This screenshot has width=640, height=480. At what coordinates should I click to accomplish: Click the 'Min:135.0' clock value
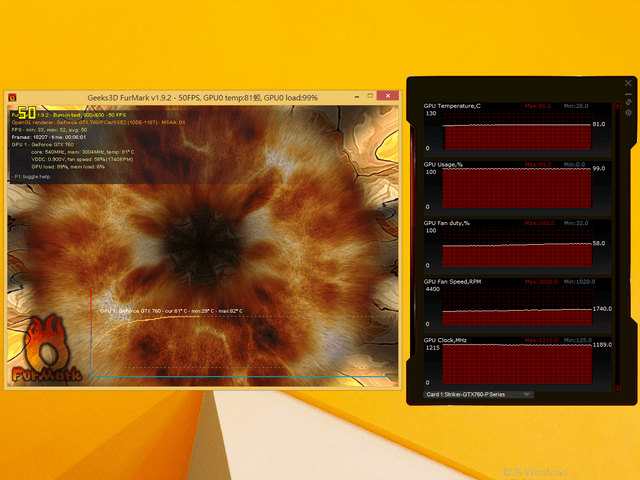(578, 340)
